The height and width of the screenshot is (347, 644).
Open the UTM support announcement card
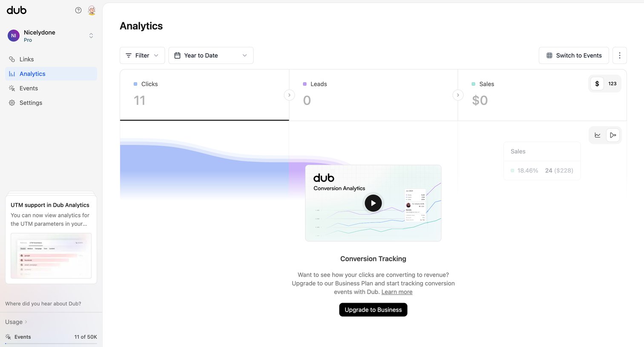(51, 240)
